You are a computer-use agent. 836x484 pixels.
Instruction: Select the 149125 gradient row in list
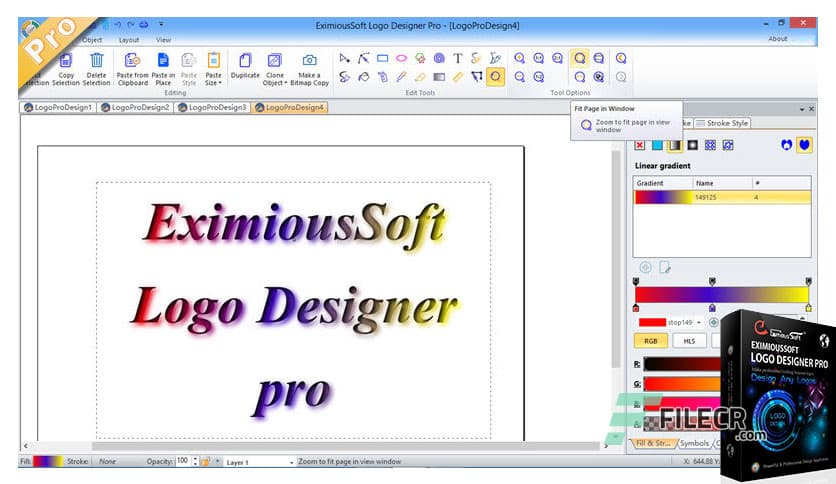click(x=722, y=197)
